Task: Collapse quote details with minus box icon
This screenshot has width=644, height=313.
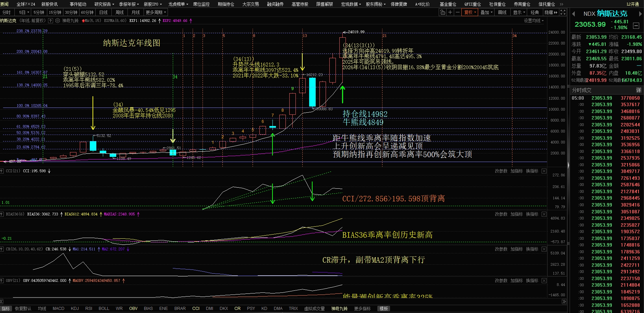Action: 636,25
